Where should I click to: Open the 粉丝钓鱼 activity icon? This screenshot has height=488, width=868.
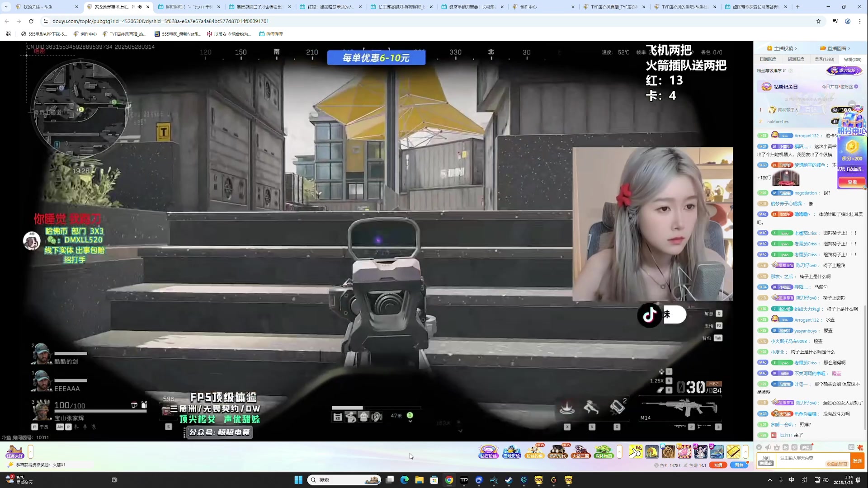[x=534, y=451]
